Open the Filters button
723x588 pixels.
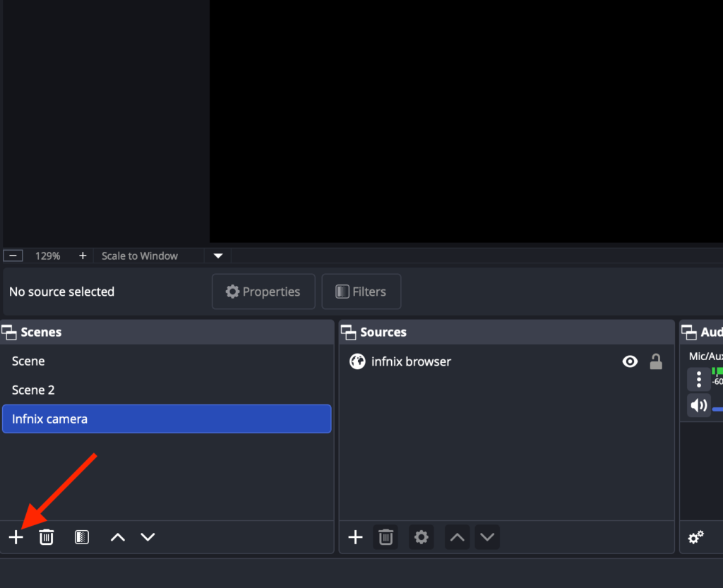coord(361,292)
